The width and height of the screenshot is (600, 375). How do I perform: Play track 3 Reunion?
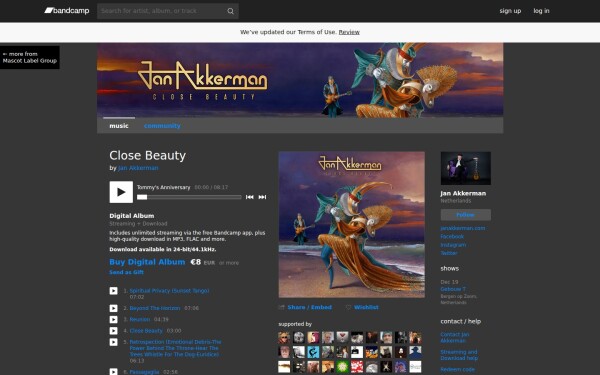[114, 319]
